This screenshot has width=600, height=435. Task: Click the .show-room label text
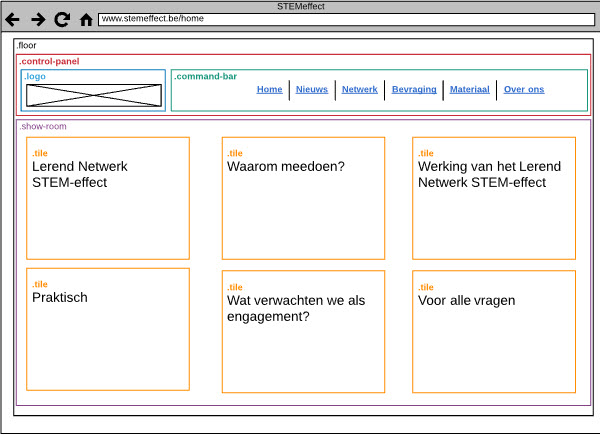tap(43, 126)
